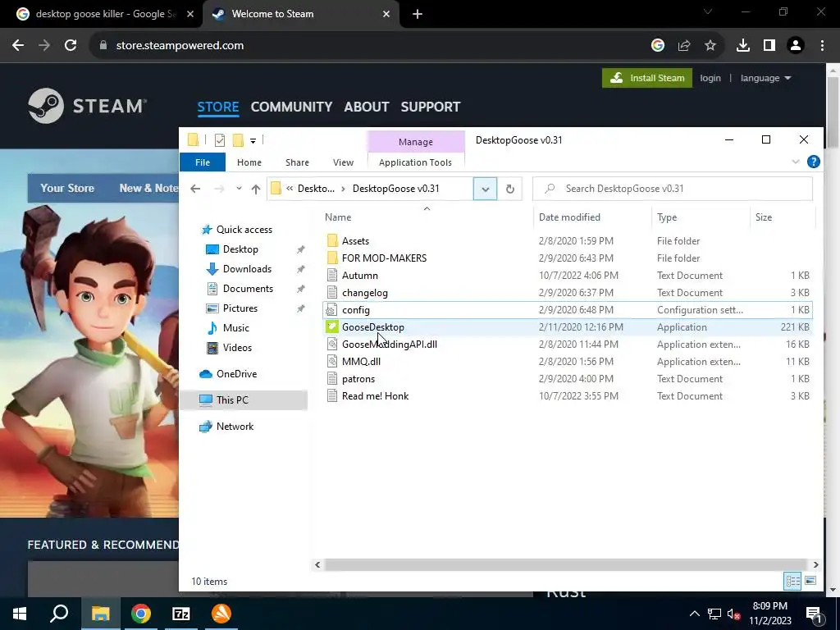Screen dimensions: 840x630
Task: Open Windows Start menu
Action: [x=20, y=614]
